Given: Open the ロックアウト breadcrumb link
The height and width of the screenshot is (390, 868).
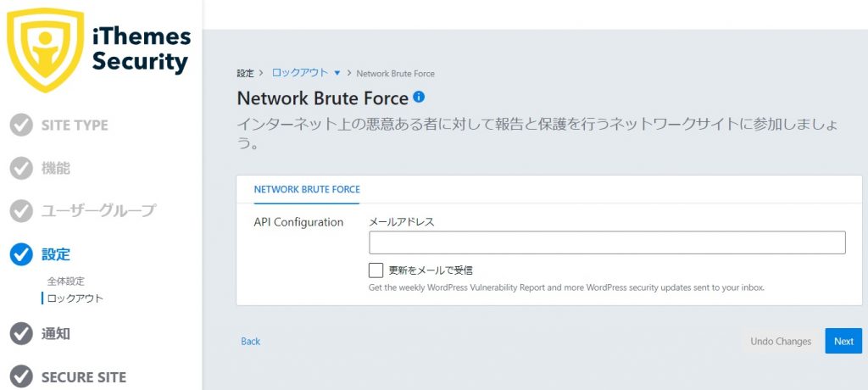Looking at the screenshot, I should (300, 73).
